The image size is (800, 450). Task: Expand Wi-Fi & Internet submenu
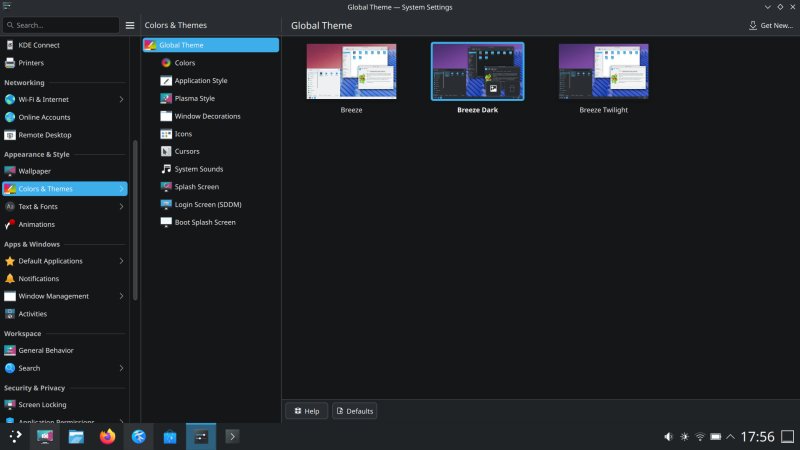coord(121,99)
